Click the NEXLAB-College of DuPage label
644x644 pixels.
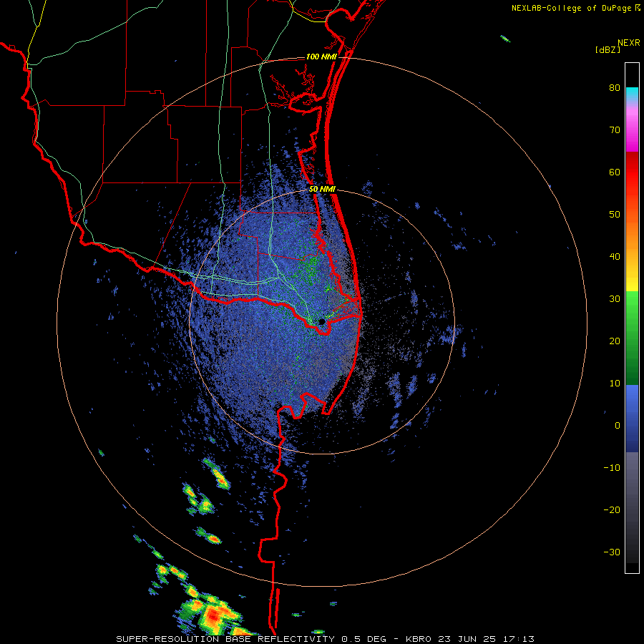(x=572, y=8)
